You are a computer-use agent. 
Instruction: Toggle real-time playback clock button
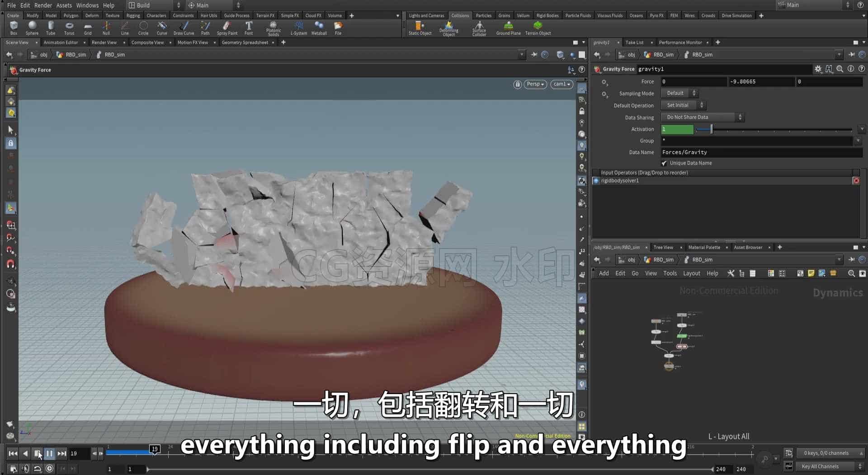point(49,469)
